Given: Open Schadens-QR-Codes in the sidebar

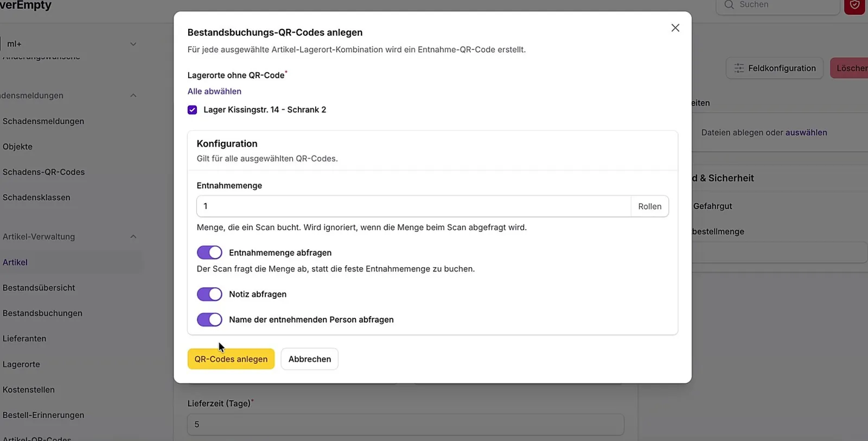Looking at the screenshot, I should pos(43,172).
